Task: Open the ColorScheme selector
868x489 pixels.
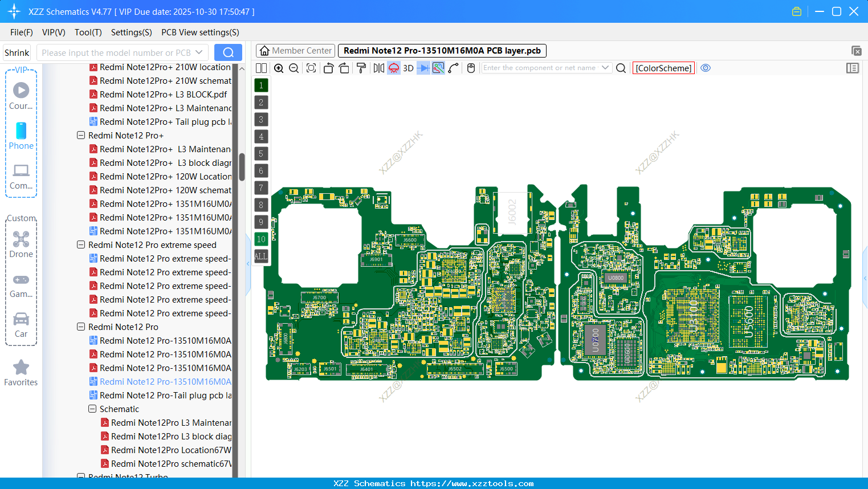Action: pyautogui.click(x=663, y=68)
